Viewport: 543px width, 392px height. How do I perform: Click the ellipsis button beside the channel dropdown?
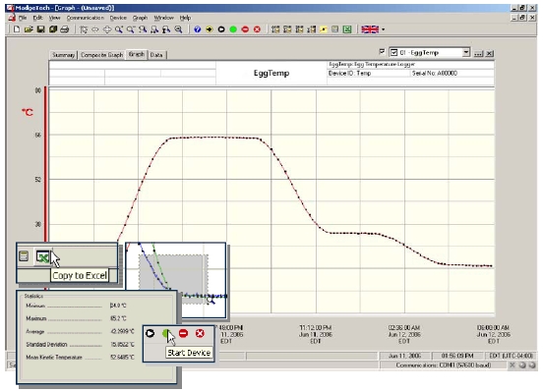478,54
